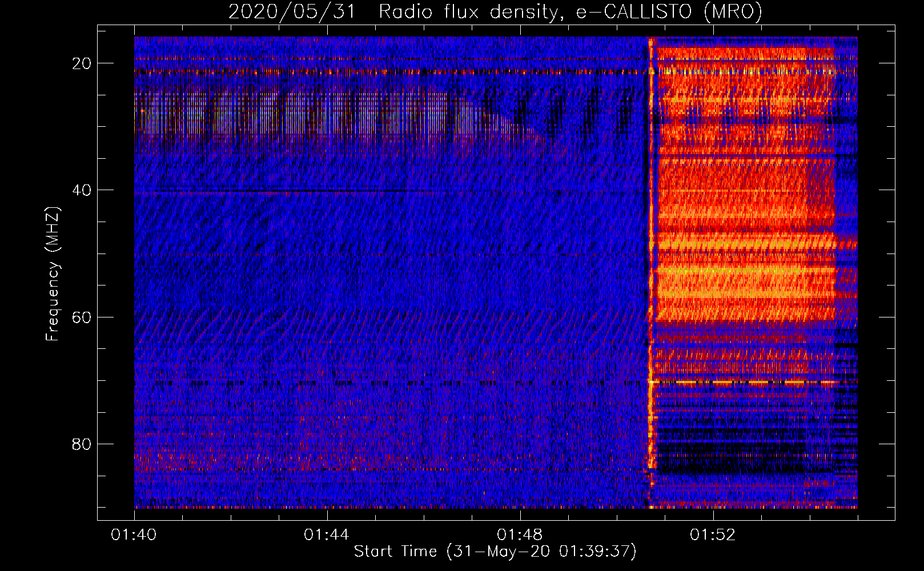
Task: Click the yellow dashed line near 70 MHz
Action: point(743,381)
